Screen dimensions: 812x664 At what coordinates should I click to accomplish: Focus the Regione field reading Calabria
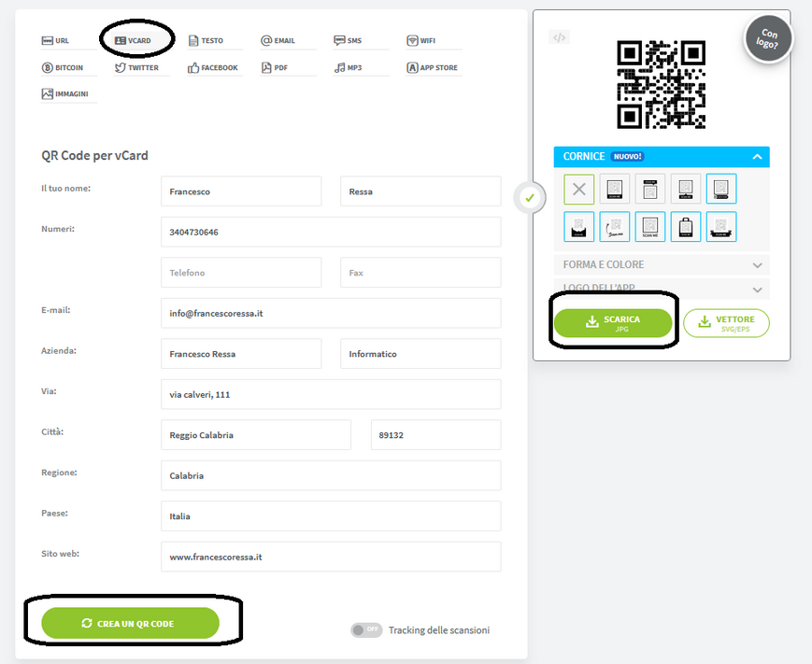tap(331, 475)
